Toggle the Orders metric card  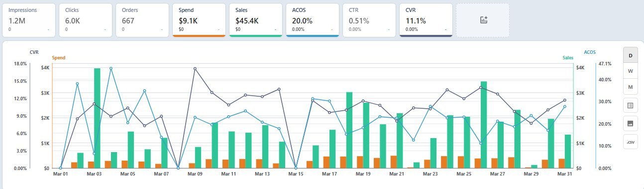click(x=142, y=20)
